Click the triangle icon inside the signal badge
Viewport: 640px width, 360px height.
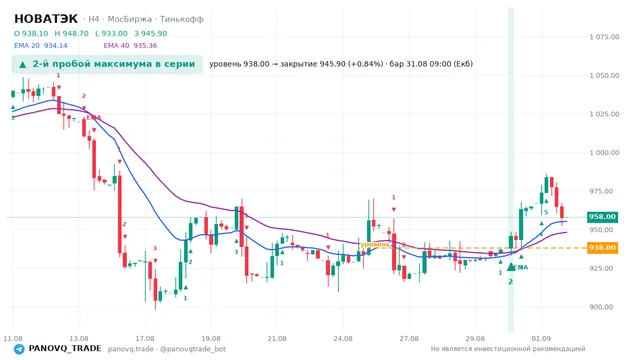pos(23,64)
